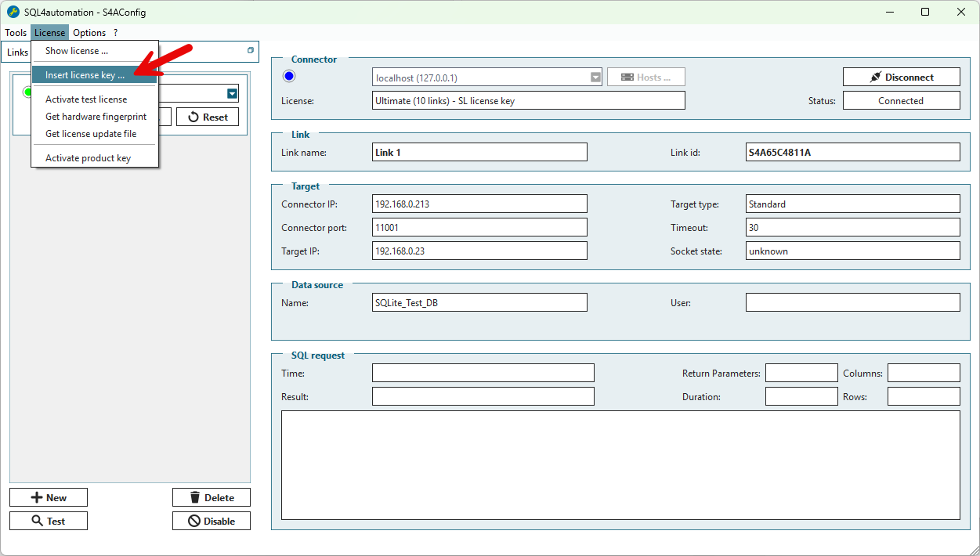This screenshot has width=980, height=556.
Task: Click the Disable button
Action: coord(212,521)
